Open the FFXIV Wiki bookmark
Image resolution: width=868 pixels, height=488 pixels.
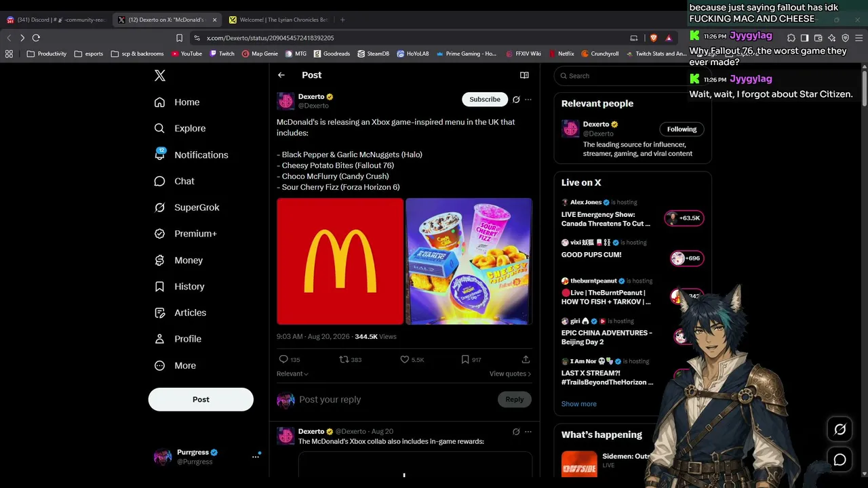522,54
